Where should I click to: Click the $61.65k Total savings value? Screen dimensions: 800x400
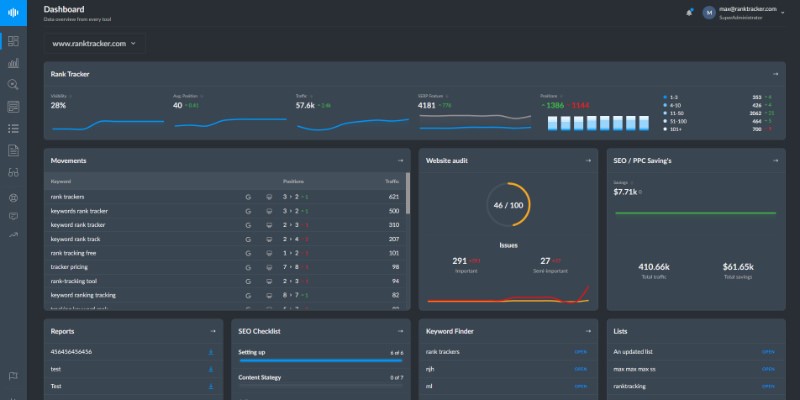click(x=738, y=267)
